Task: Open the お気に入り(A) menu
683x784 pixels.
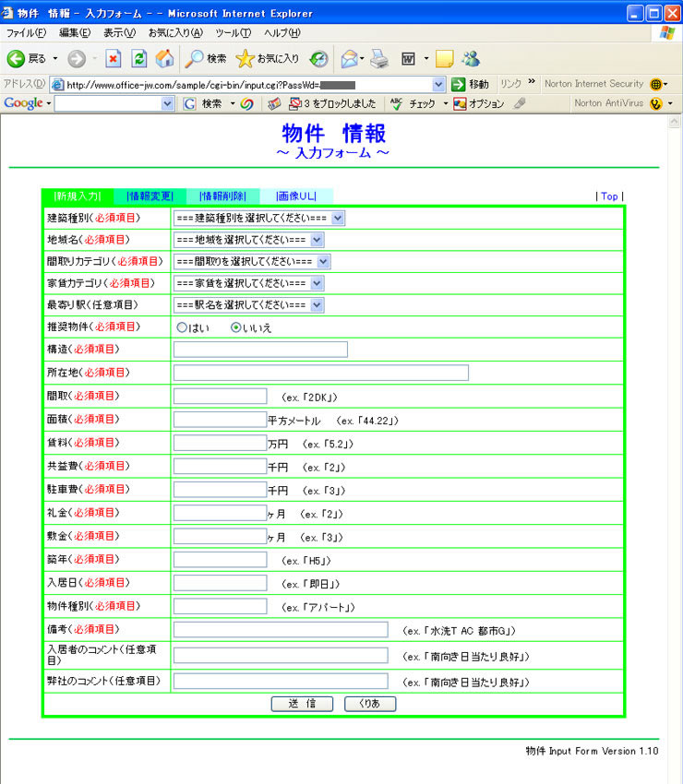Action: click(175, 33)
